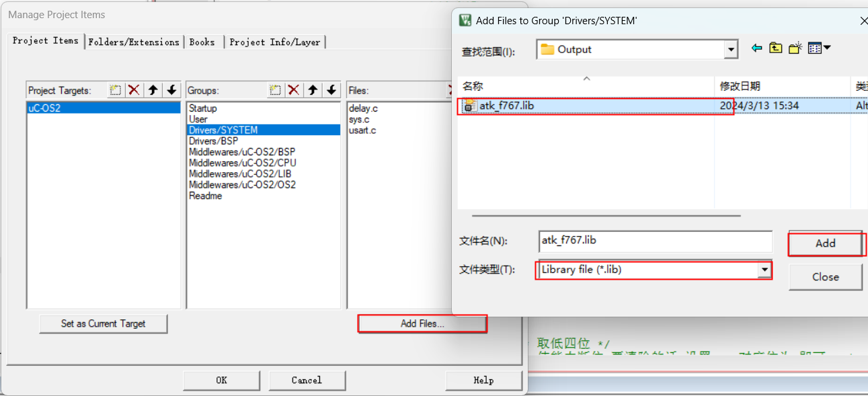The width and height of the screenshot is (868, 396).
Task: Delete the selected project target
Action: pos(134,90)
